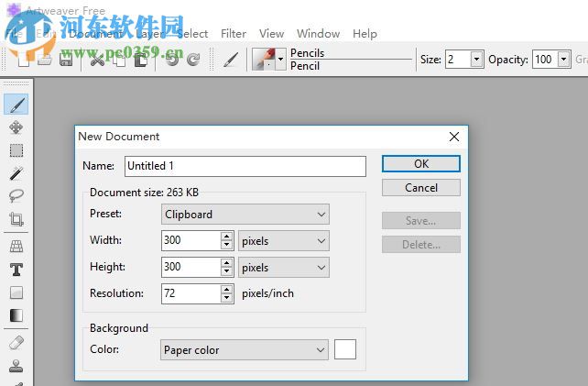Select the Shape tool
The width and height of the screenshot is (588, 386).
[x=16, y=292]
